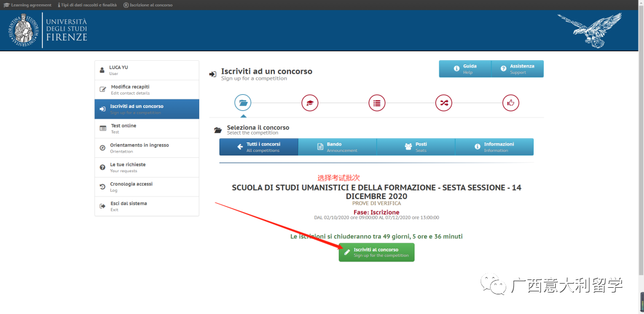The width and height of the screenshot is (644, 314).
Task: Click the pencil icon on green signup button
Action: tap(347, 252)
